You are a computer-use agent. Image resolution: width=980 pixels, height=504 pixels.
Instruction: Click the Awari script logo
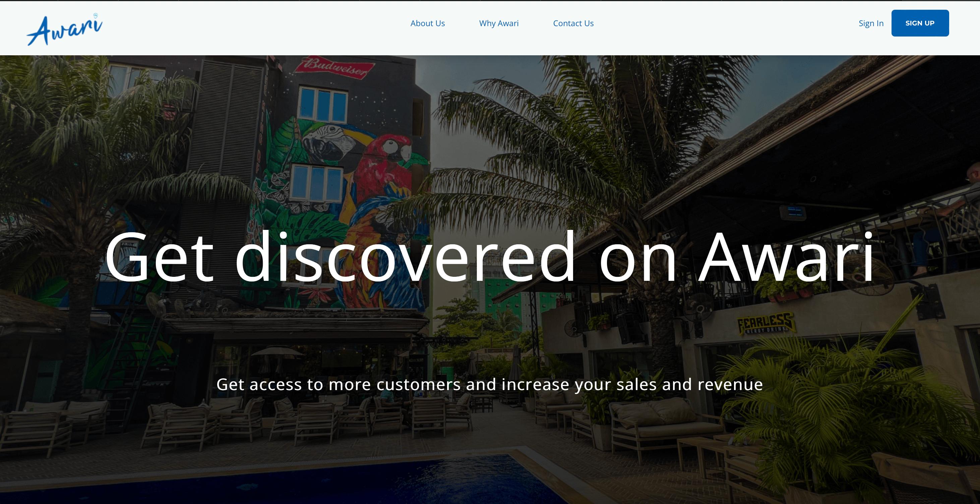point(65,29)
